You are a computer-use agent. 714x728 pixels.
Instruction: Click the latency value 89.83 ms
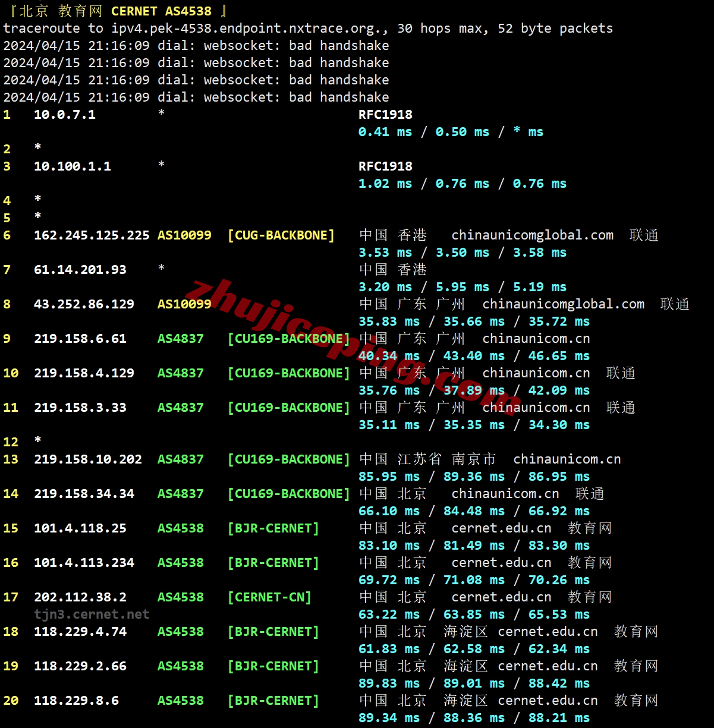click(389, 683)
